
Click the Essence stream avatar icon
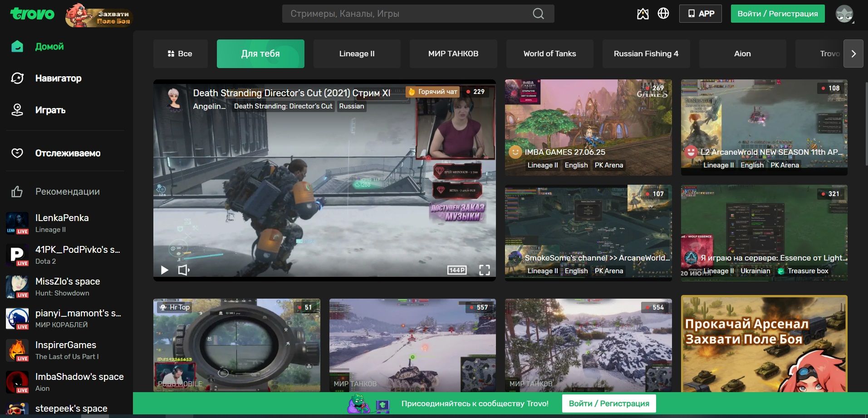tap(691, 258)
